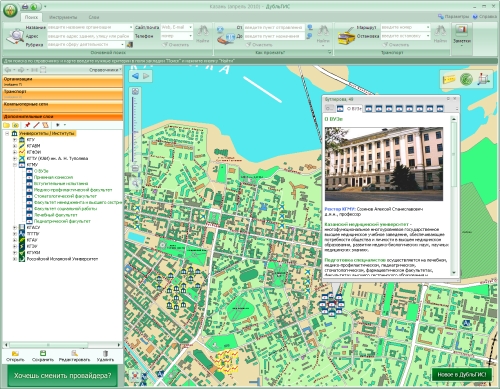500x389 pixels.
Task: Open the 2GIS application menu orb
Action: 10,10
